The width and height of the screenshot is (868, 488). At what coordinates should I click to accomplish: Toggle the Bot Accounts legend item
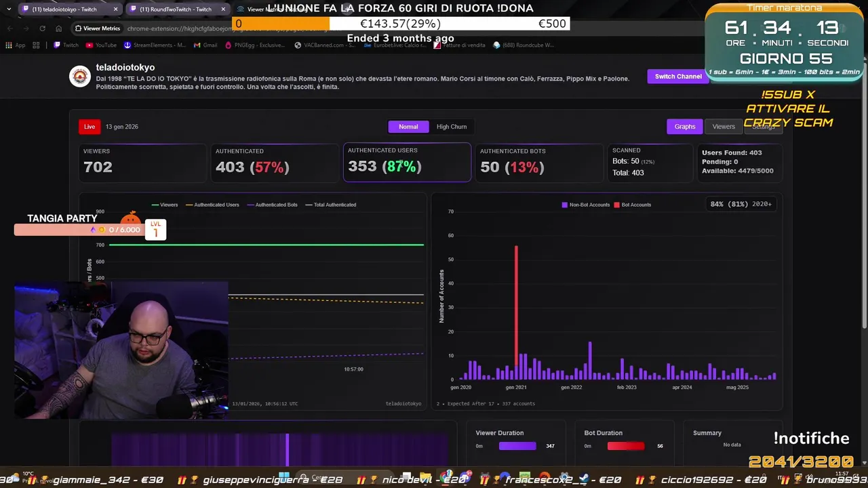pos(633,205)
